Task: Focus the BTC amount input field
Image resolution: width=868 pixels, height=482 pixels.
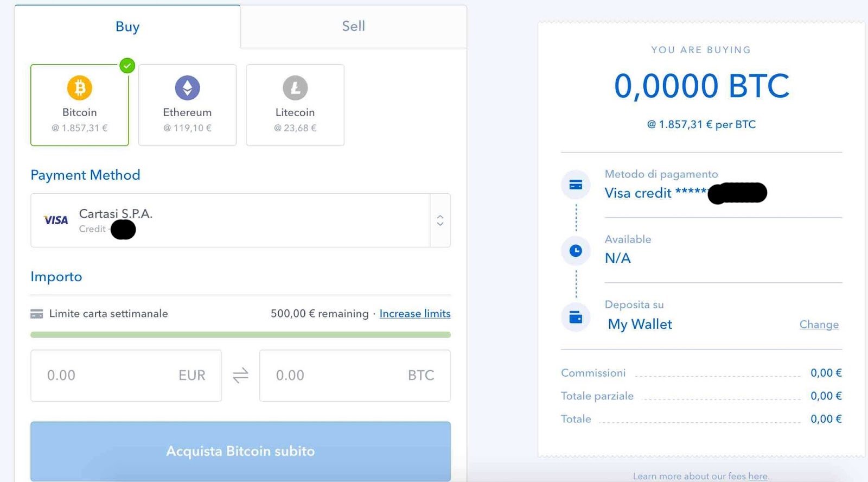Action: point(355,376)
